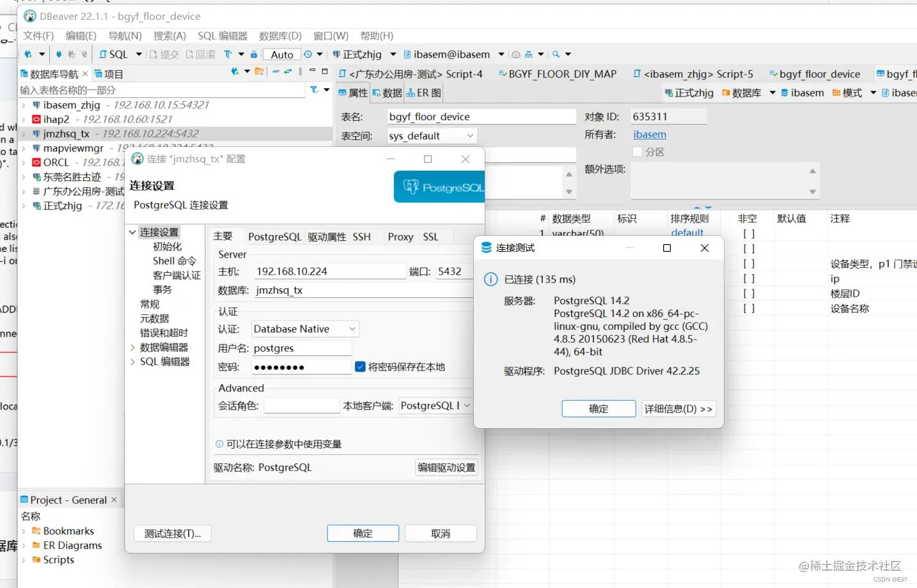Click the ibasem owner link
Image resolution: width=917 pixels, height=588 pixels.
[650, 134]
